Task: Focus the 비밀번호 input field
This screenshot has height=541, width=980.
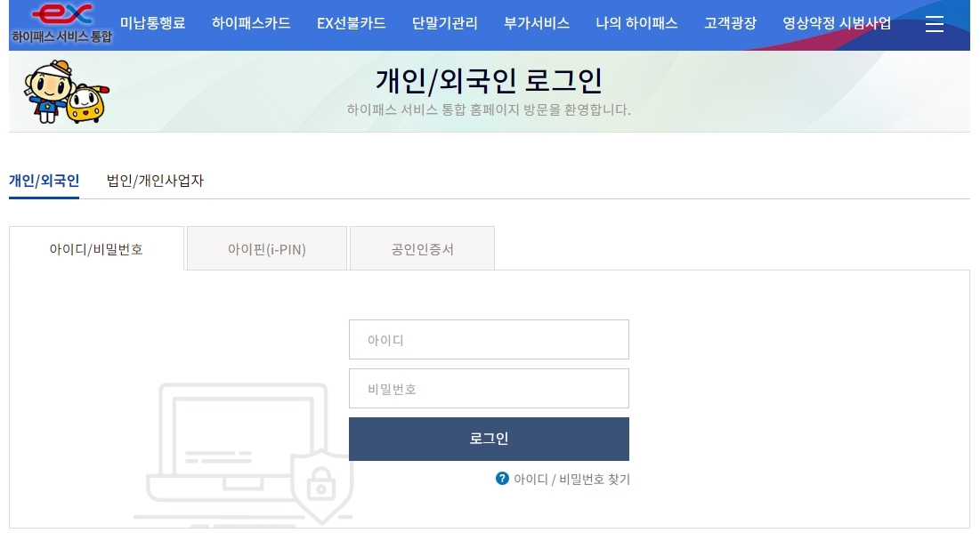Action: pos(489,389)
